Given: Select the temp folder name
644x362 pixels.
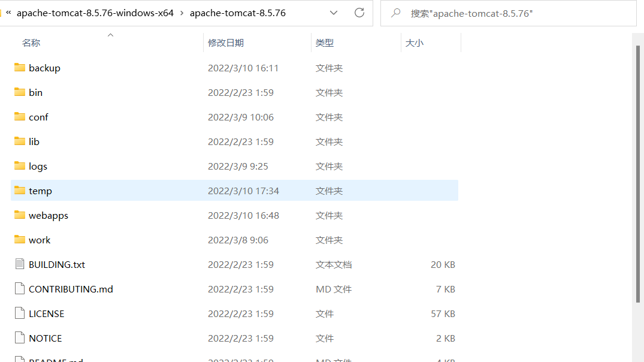Looking at the screenshot, I should [x=40, y=191].
